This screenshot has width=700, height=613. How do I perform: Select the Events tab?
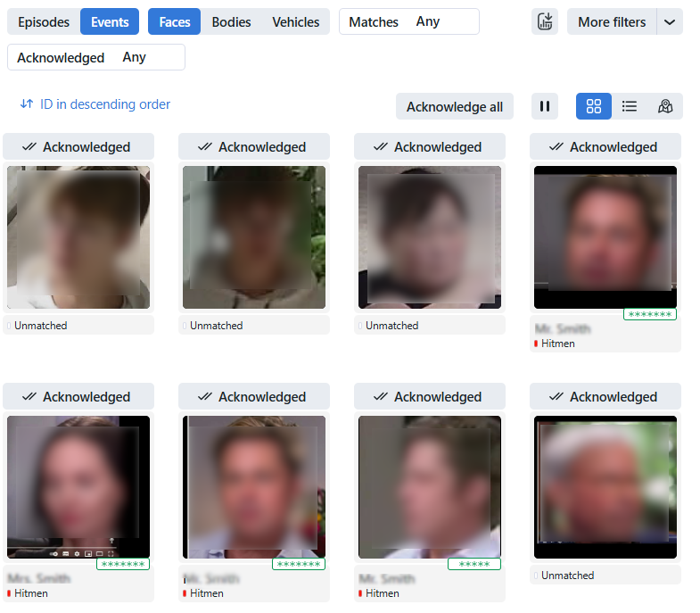(x=110, y=22)
